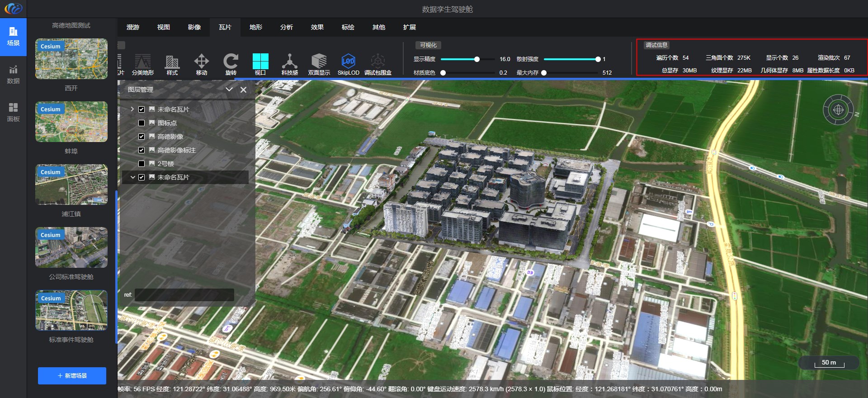
Task: Uncheck the 高德影像 layer checkbox
Action: [x=142, y=137]
